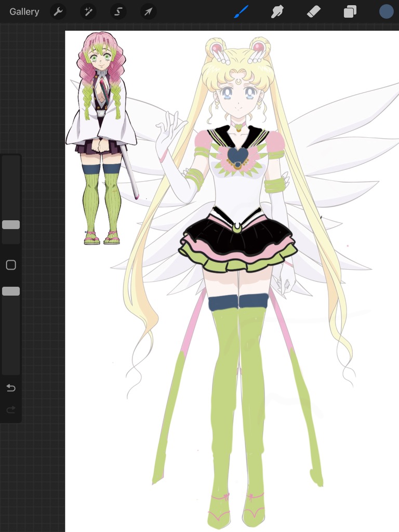Undo the last stroke
The height and width of the screenshot is (532, 399).
point(11,388)
